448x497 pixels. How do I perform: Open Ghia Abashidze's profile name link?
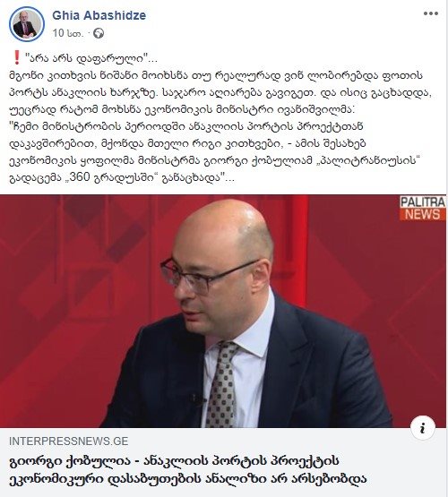click(99, 15)
